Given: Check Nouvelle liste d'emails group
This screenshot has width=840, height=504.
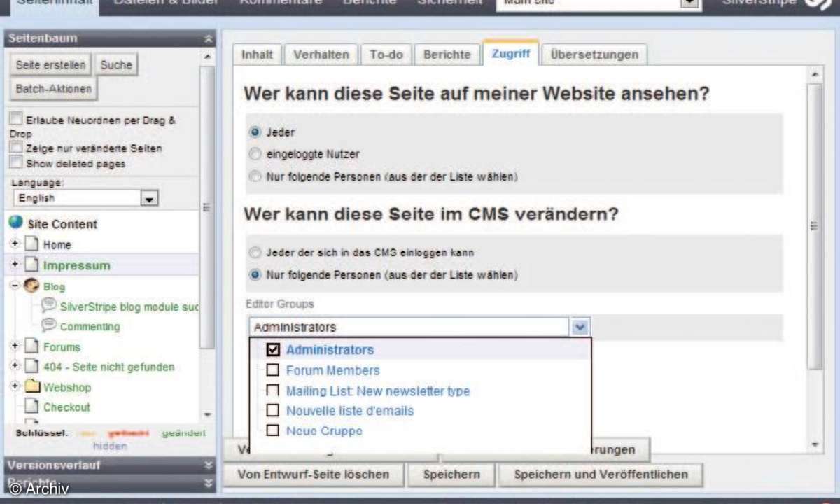Looking at the screenshot, I should 273,410.
